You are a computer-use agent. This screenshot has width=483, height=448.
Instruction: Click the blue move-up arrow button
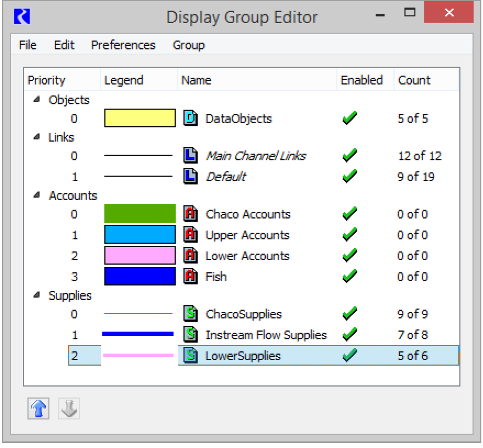click(x=38, y=408)
